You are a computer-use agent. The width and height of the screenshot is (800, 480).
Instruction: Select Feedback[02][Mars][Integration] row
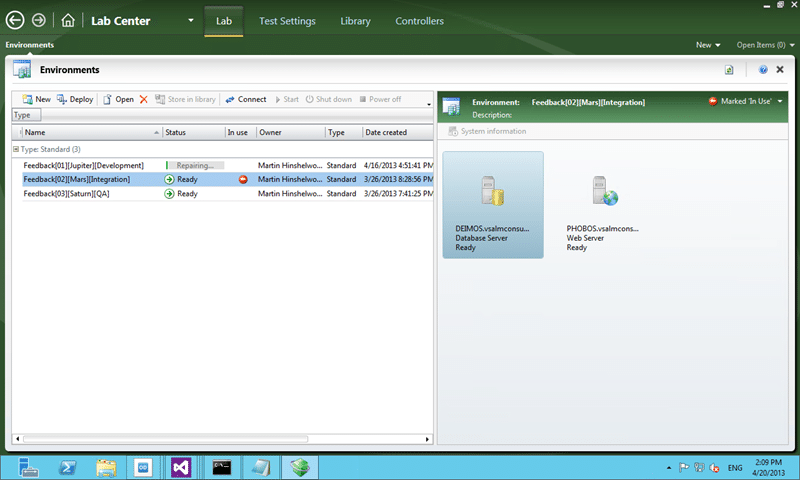tap(228, 179)
